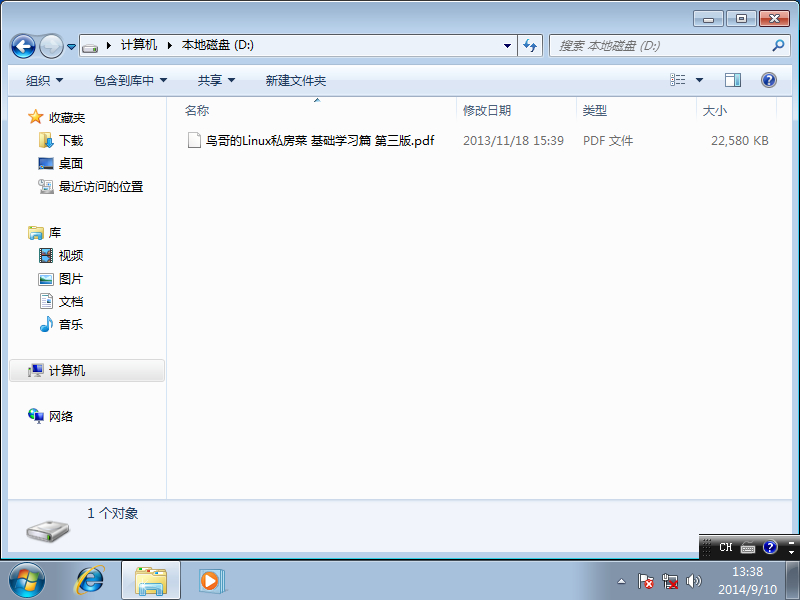
Task: Select the file icon of 鸟哥的Linux私房菜 pdf
Action: pos(194,140)
